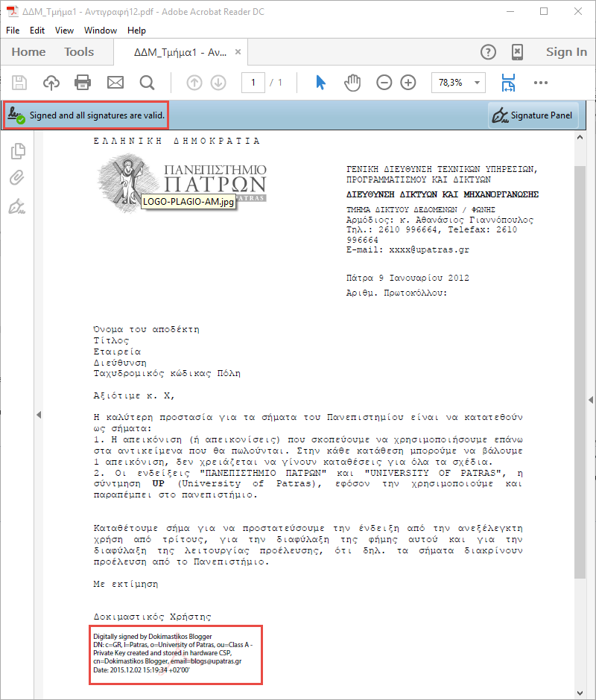
Task: Select the ΔΔΜ_Τμήμα1 document tab
Action: pos(180,52)
